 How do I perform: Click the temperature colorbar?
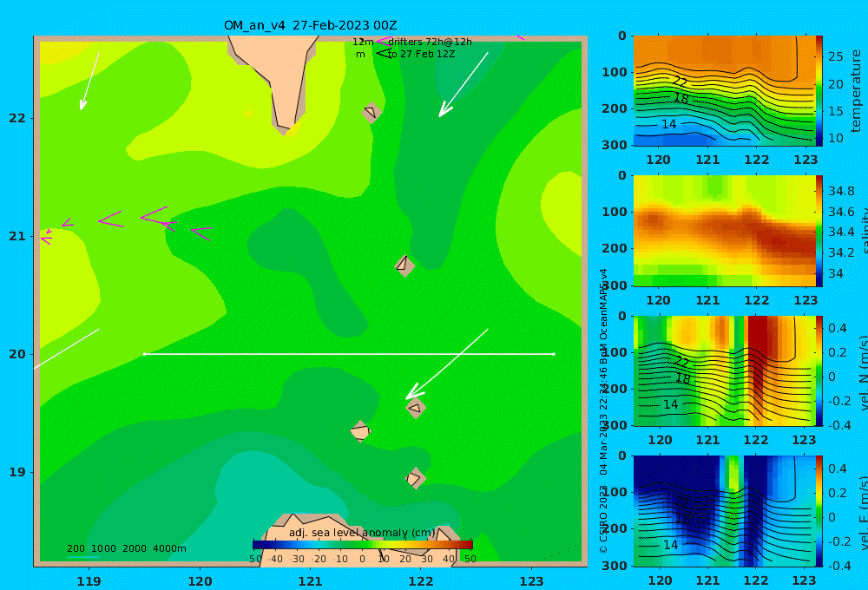click(819, 91)
